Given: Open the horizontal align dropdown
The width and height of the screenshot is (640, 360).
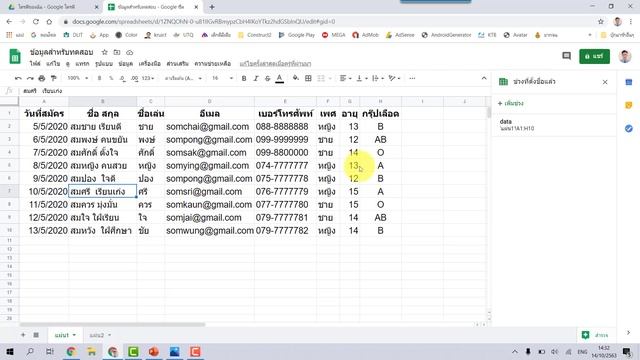Looking at the screenshot, I should click(345, 78).
